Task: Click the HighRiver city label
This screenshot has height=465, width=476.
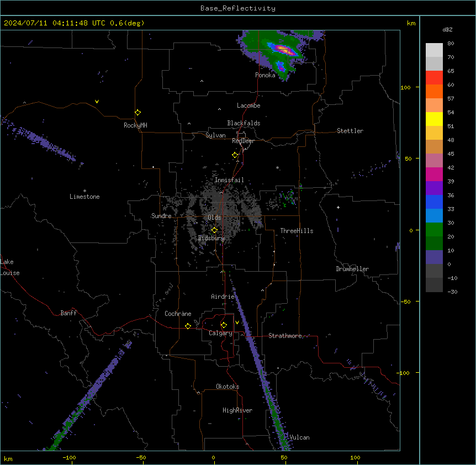Action: point(237,410)
